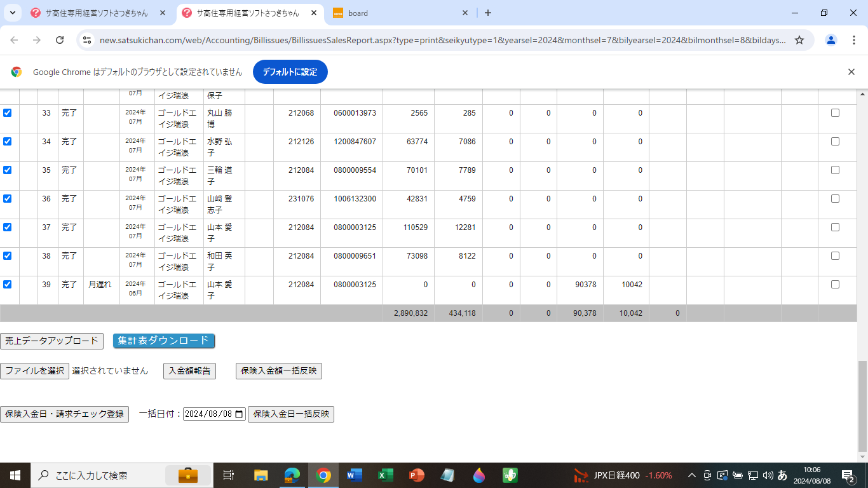Screen dimensions: 868x488
Task: Uncheck the left checkbox for row 36
Action: click(8, 199)
